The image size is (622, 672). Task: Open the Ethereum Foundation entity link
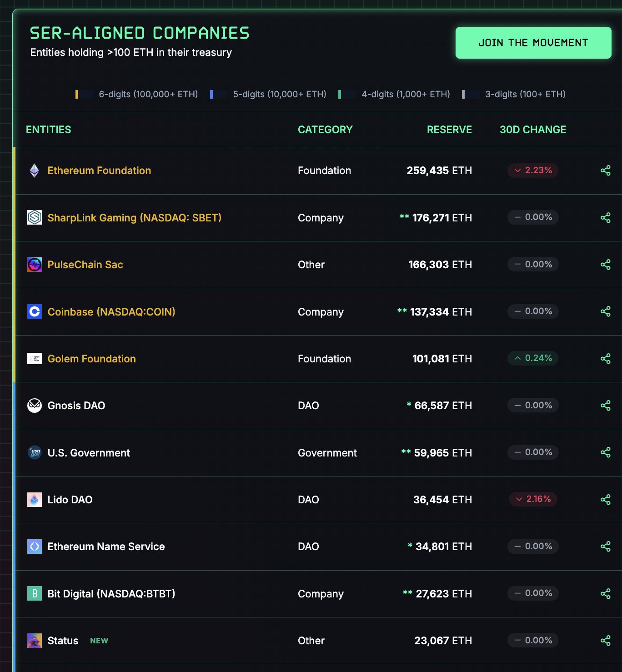tap(99, 171)
